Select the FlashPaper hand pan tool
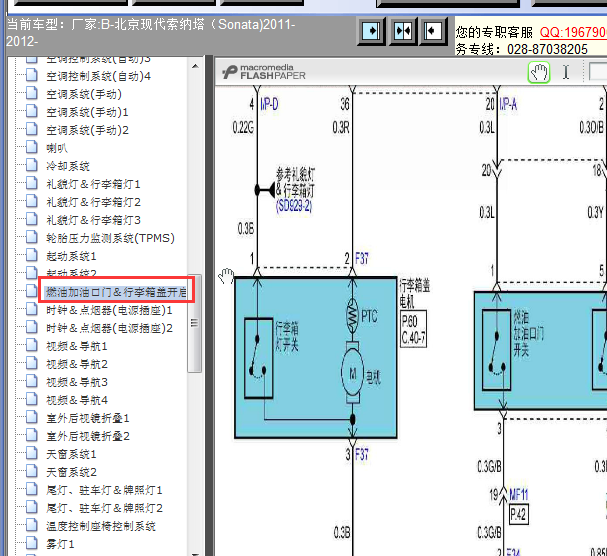This screenshot has height=556, width=607. 539,72
